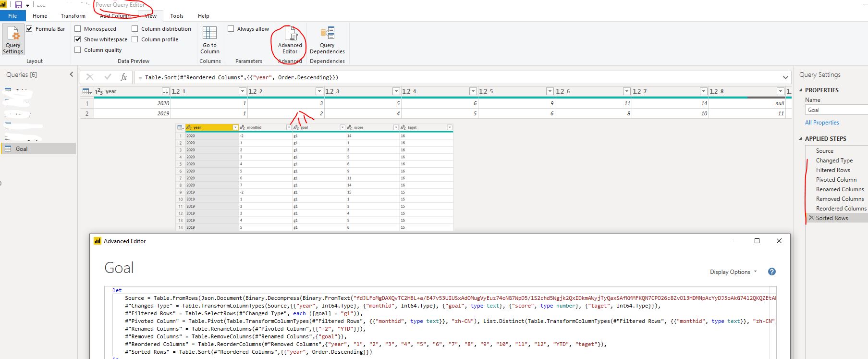Switch to the Home ribbon tab
Image resolution: width=868 pixels, height=359 pixels.
40,16
